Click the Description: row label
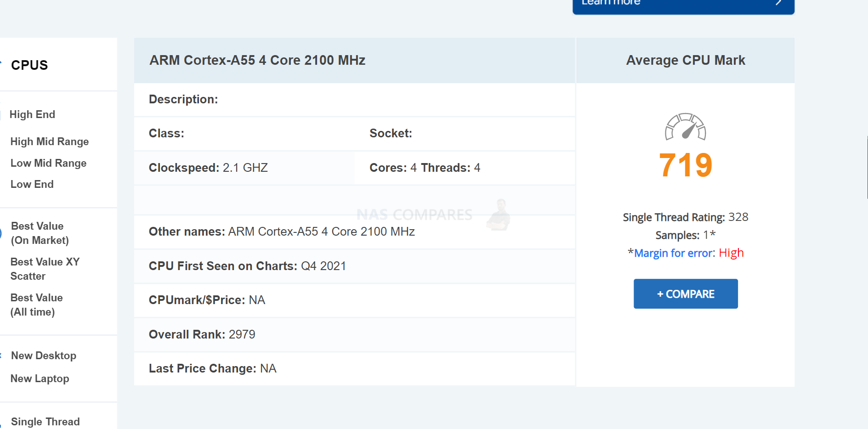868x429 pixels. tap(183, 99)
